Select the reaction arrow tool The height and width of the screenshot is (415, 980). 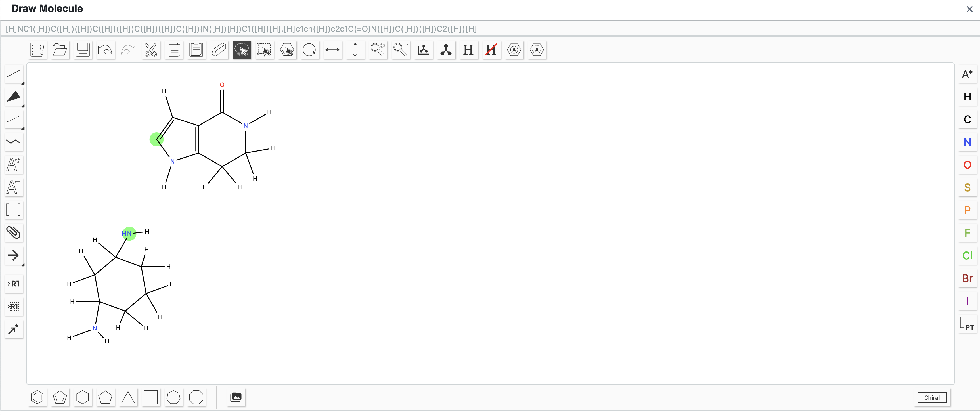coord(14,256)
